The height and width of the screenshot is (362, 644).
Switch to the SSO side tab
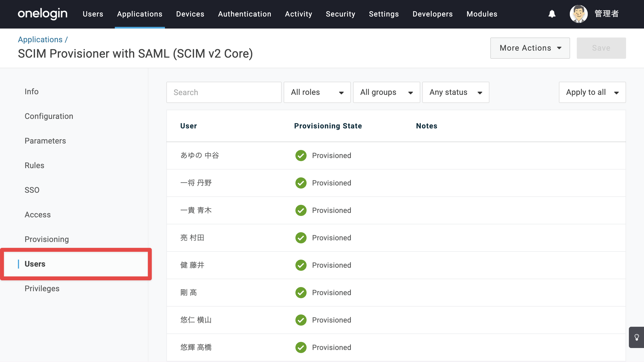32,190
